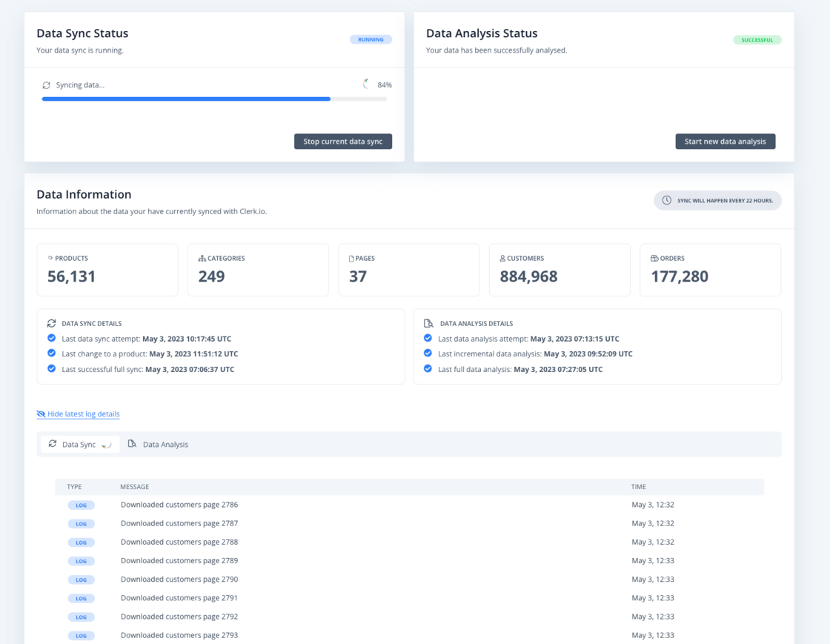Click the sync refresh icon beside 'Syncing data...'
Viewport: 830px width, 644px height.
click(46, 84)
